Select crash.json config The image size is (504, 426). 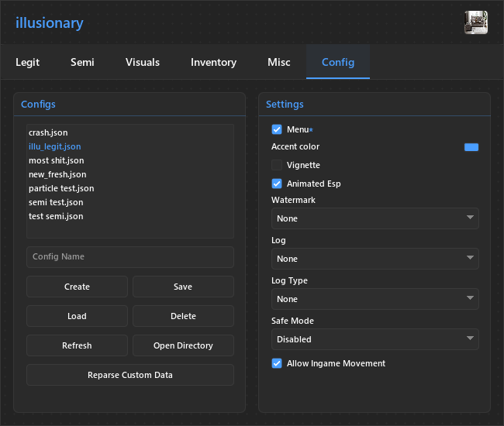129,132
